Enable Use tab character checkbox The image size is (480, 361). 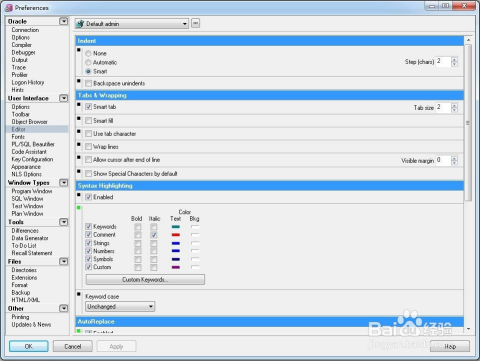point(88,134)
